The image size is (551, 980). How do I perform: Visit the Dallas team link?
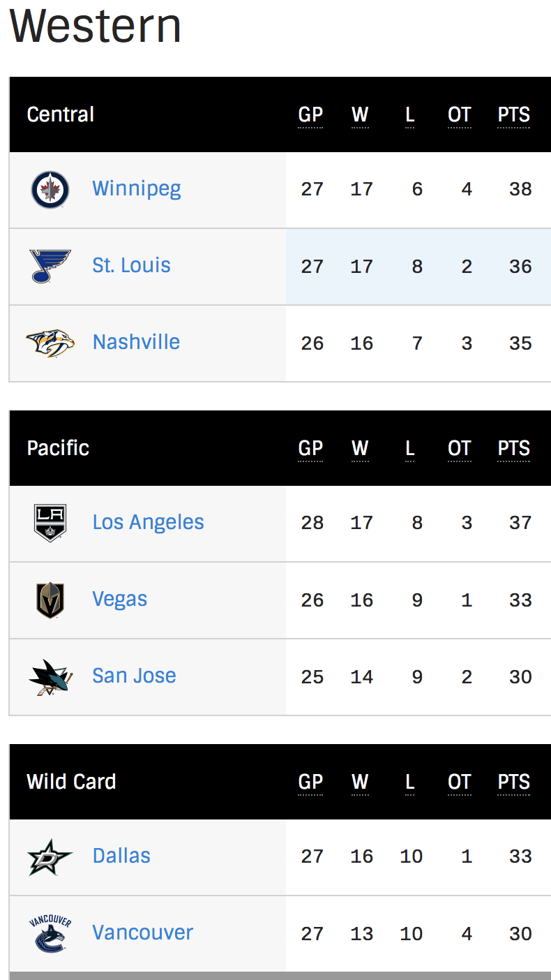click(x=122, y=856)
